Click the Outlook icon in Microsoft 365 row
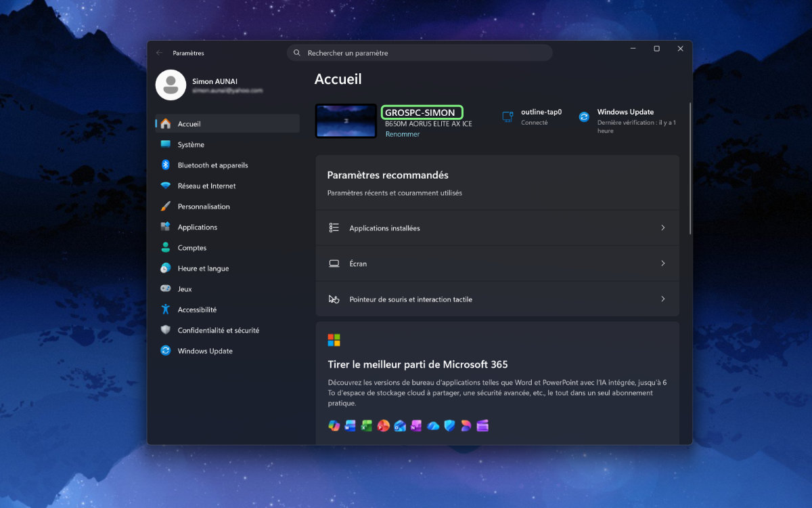Viewport: 812px width, 508px height. pos(400,425)
